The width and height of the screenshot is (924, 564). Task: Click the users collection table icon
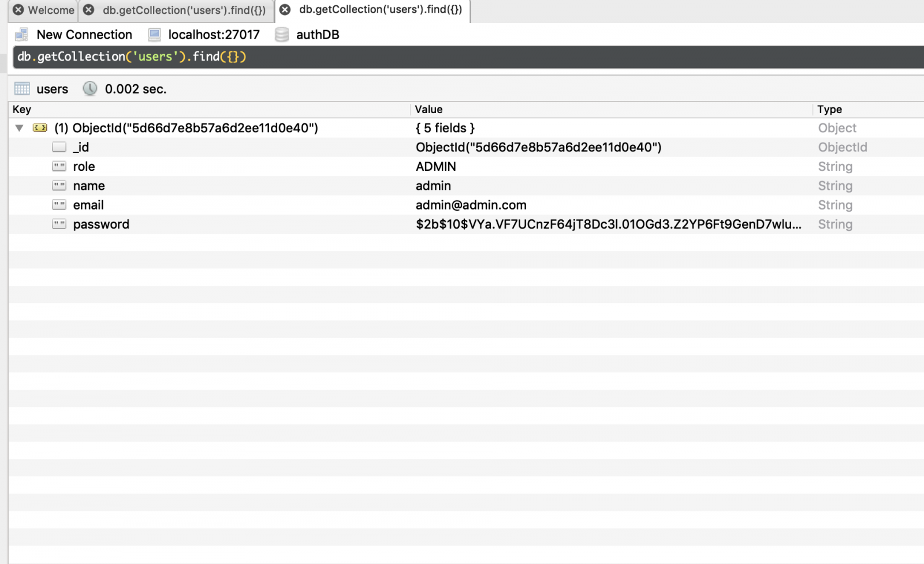(22, 88)
